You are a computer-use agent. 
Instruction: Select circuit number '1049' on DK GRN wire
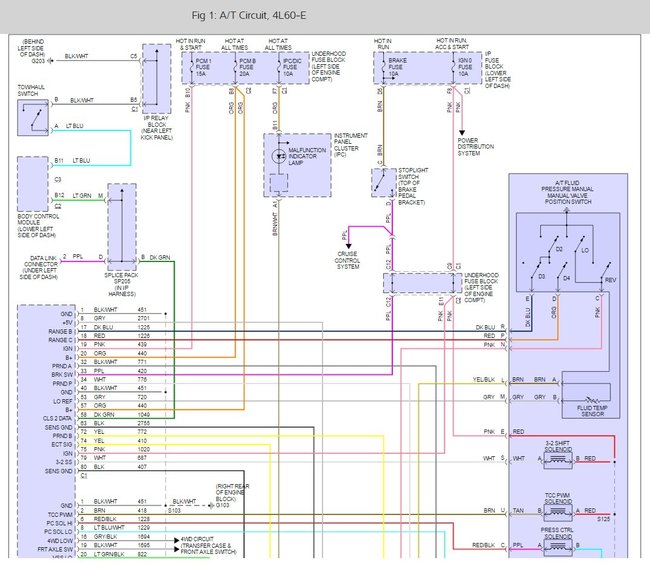(x=143, y=415)
